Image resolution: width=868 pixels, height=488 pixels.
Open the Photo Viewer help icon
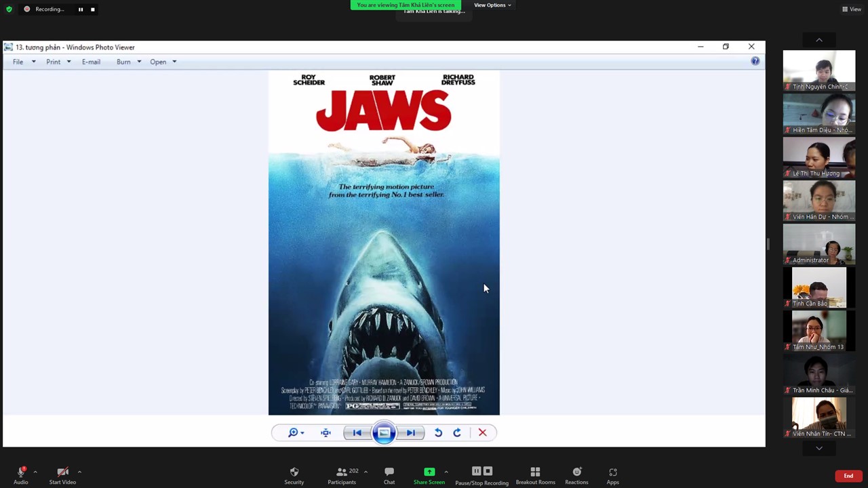[x=755, y=61]
